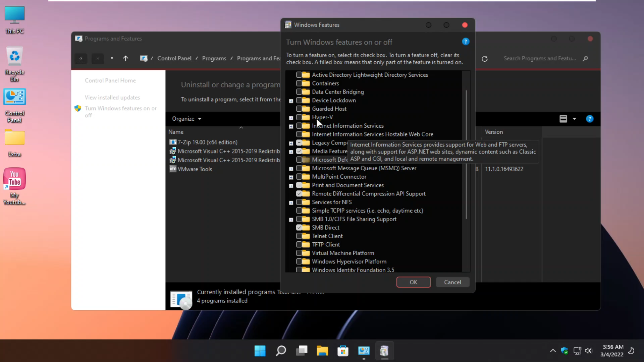
Task: Open the view options dropdown arrow
Action: [x=574, y=119]
